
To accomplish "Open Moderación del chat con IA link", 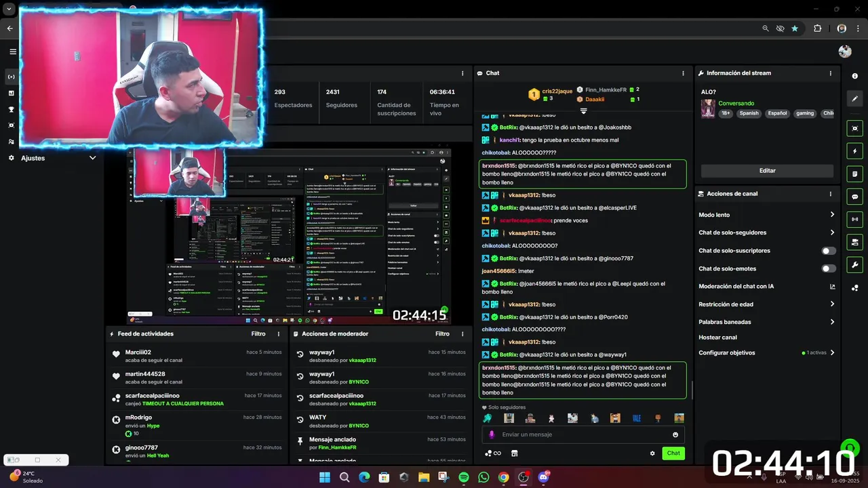I will 766,287.
